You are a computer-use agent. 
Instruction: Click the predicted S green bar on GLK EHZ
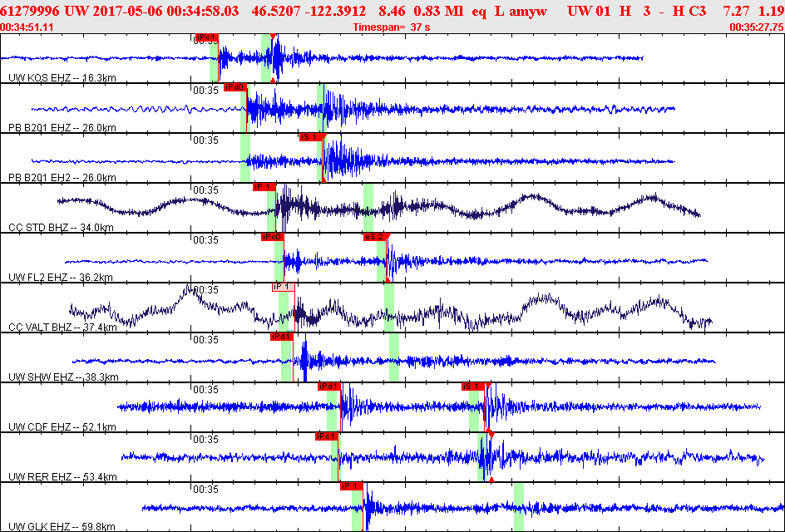(519, 506)
